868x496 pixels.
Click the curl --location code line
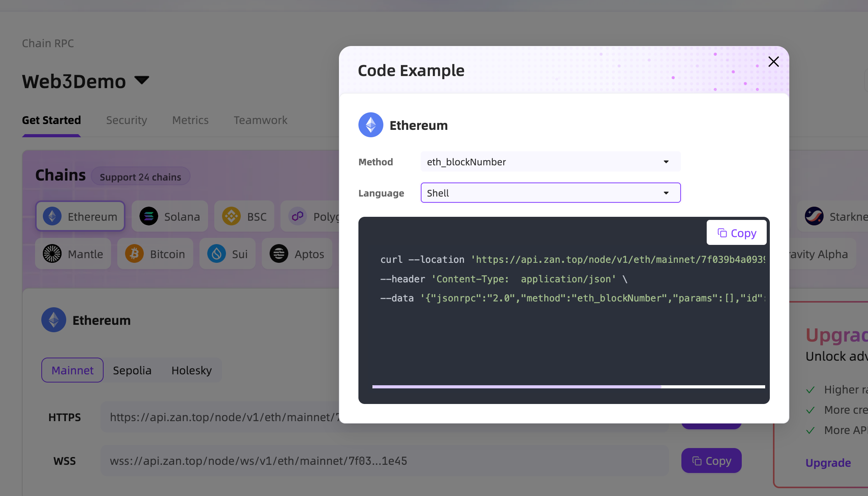[572, 259]
